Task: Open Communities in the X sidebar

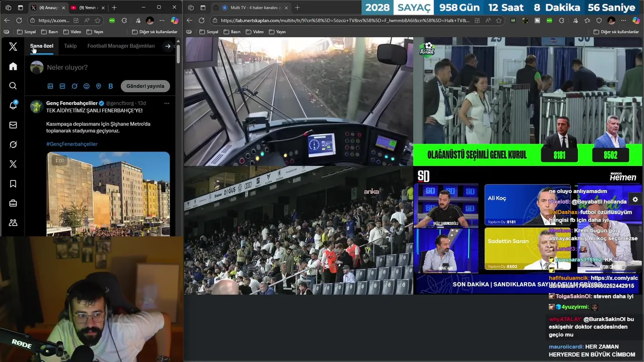Action: pyautogui.click(x=13, y=223)
